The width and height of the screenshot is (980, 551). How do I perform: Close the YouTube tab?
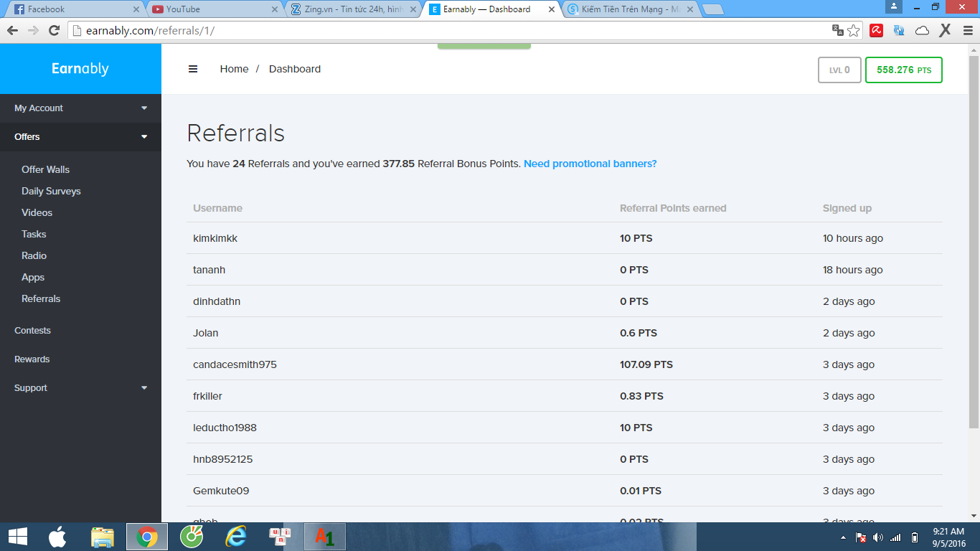[275, 9]
